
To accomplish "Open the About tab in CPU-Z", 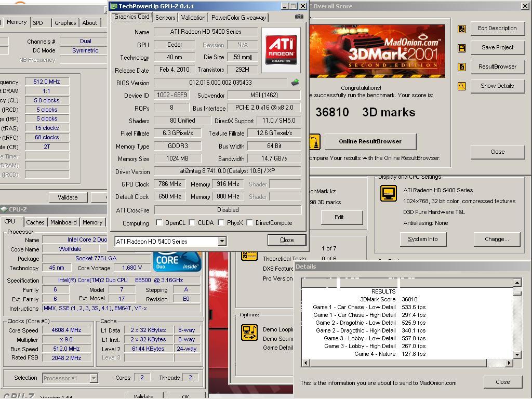I will pos(89,23).
